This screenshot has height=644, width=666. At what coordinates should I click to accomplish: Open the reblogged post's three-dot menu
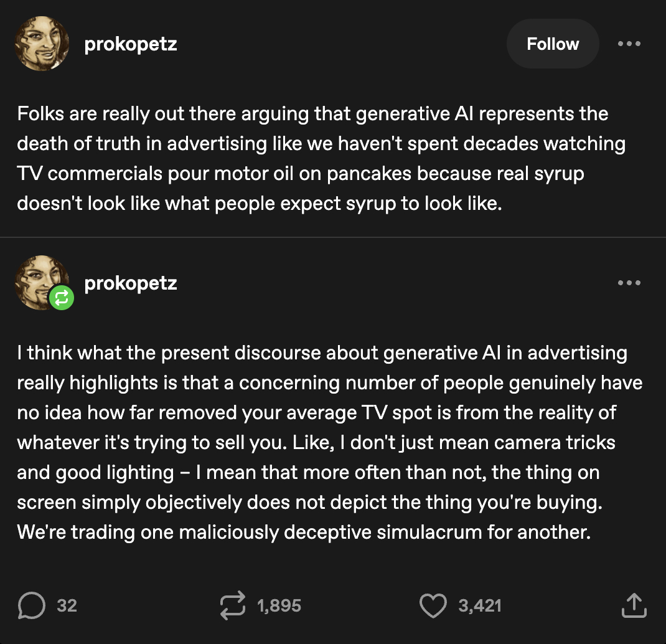pyautogui.click(x=629, y=283)
